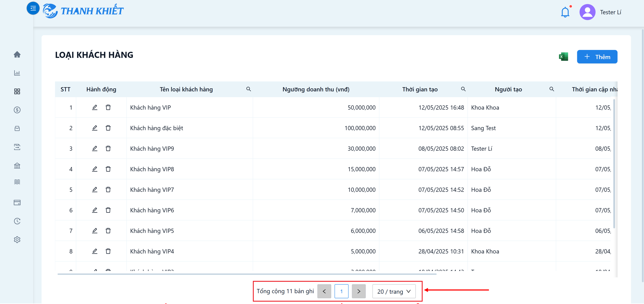This screenshot has width=644, height=304.
Task: Open the notifications bell
Action: coord(565,12)
